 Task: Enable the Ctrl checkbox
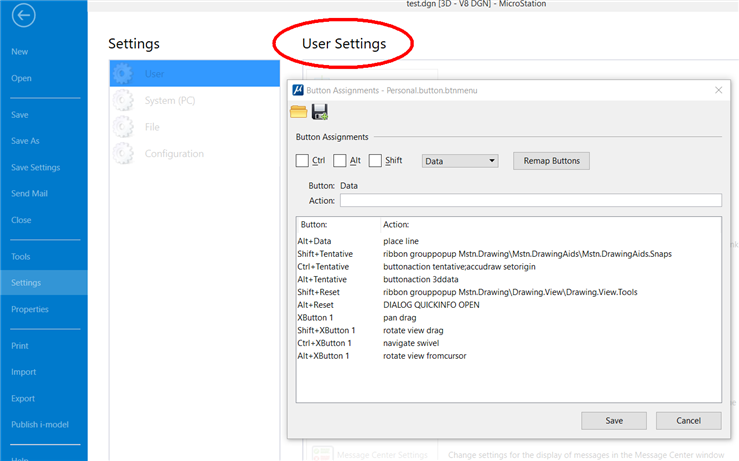coord(302,161)
